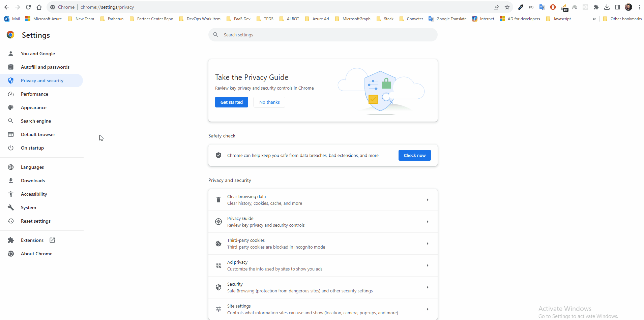Screen dimensions: 644x320
Task: Open the Google Translate bookmark
Action: [447, 19]
